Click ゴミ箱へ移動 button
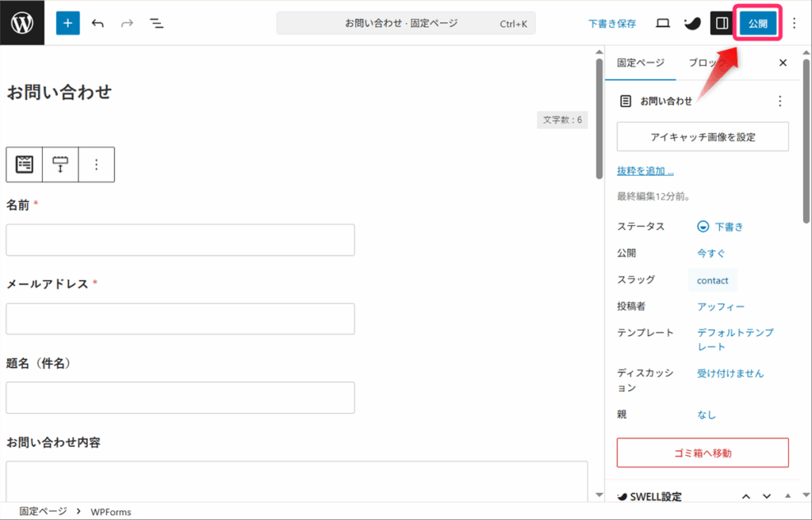Screen dimensions: 812x520 point(703,453)
